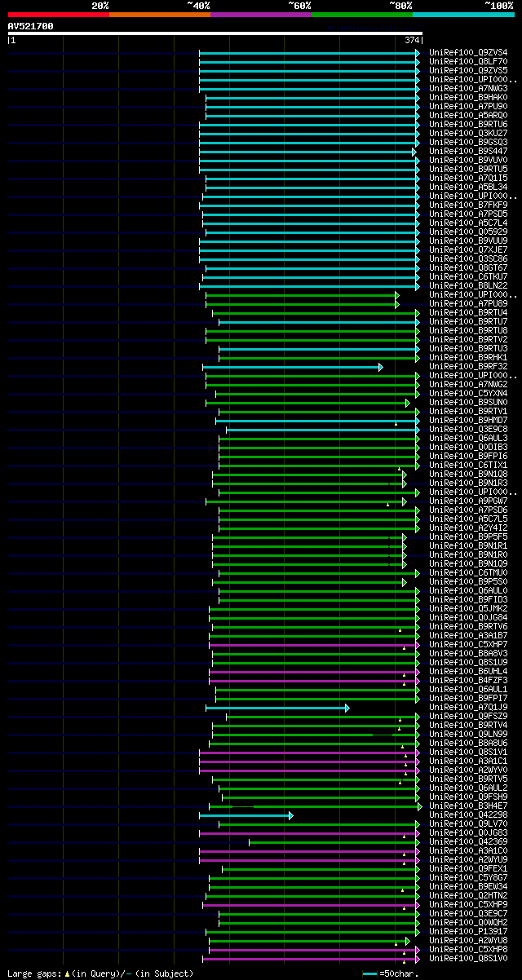Image resolution: width=522 pixels, height=980 pixels.
Task: Click the cyan alignment bar for B9RF32
Action: click(x=293, y=367)
